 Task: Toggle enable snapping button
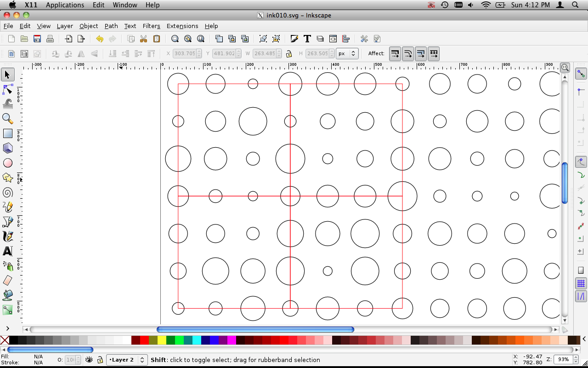[581, 74]
